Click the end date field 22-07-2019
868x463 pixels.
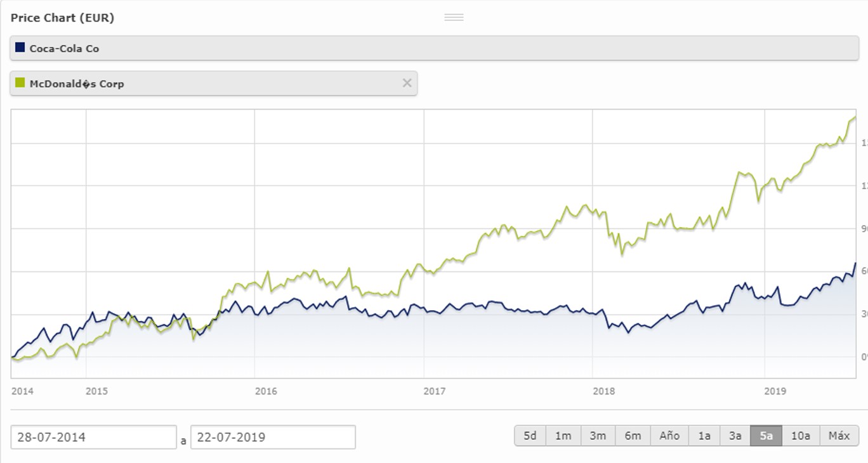(273, 437)
